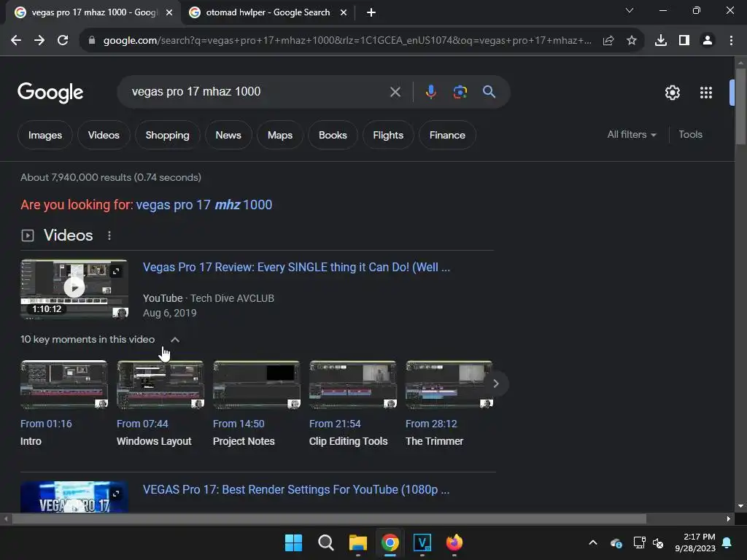The image size is (747, 560).
Task: Show next key moments with right arrow
Action: point(496,384)
